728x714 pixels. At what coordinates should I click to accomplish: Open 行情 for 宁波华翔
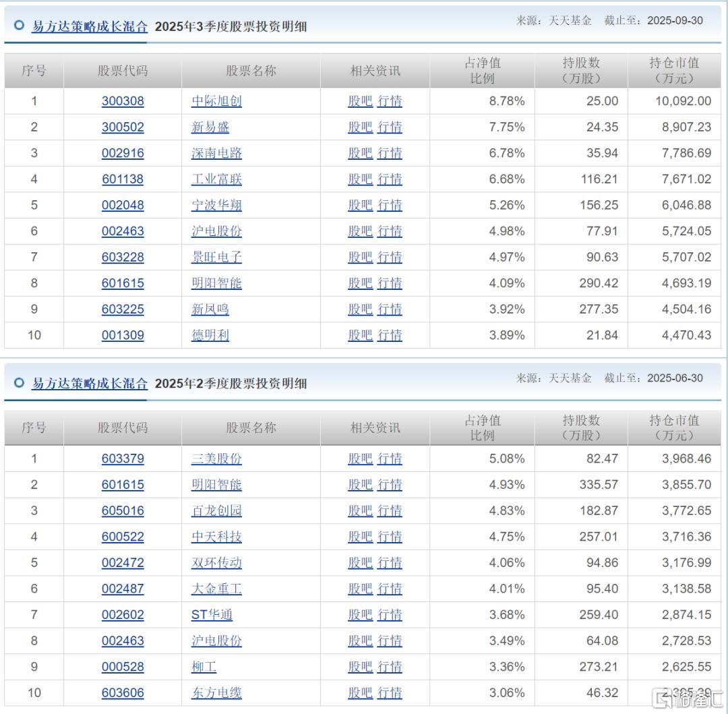[390, 205]
